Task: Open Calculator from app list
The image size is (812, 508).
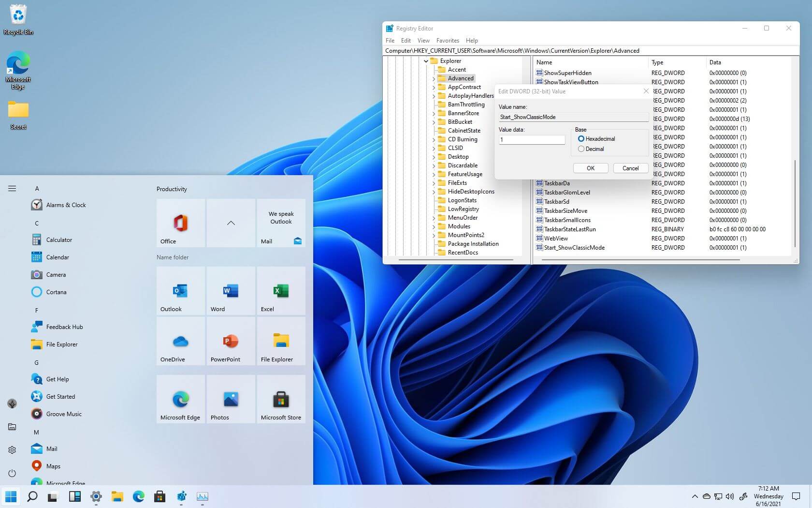Action: [x=52, y=240]
